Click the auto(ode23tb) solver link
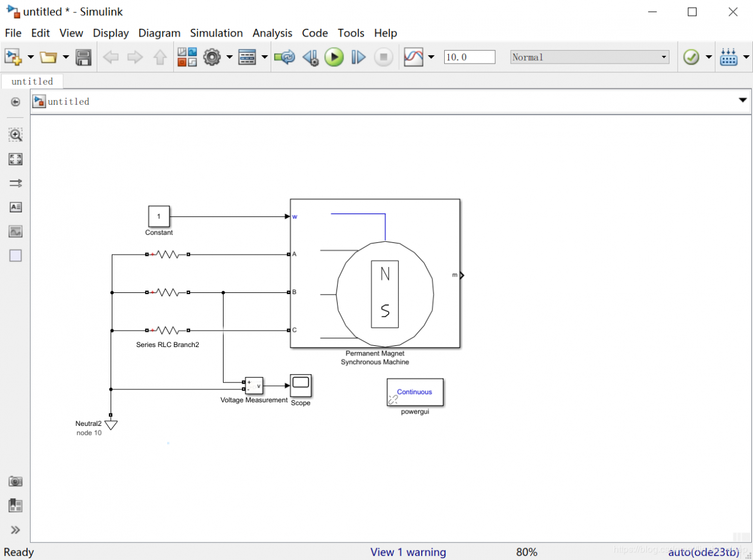The height and width of the screenshot is (560, 753). tap(704, 552)
